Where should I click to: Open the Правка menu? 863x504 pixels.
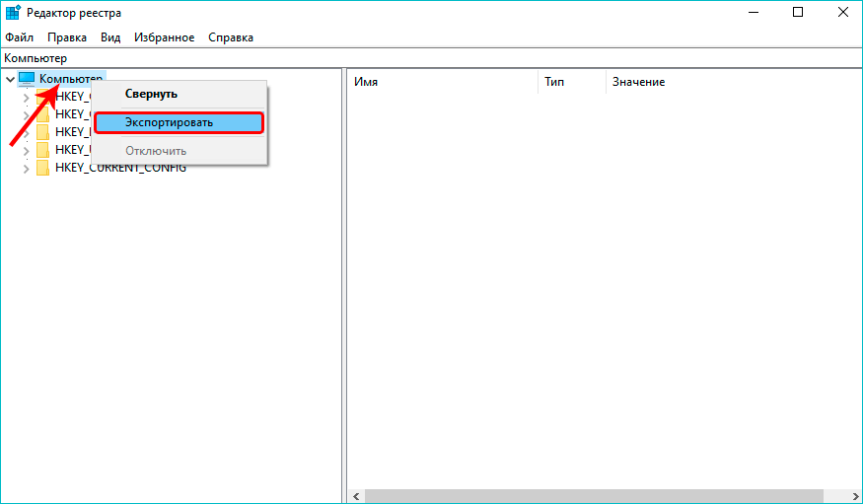[x=67, y=37]
